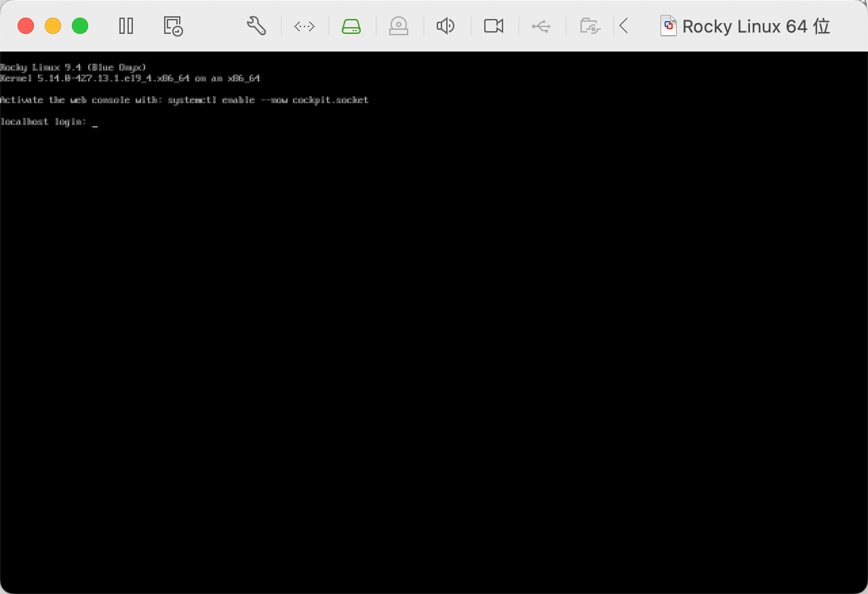
Task: Open the sound card speaker icon
Action: (x=446, y=26)
